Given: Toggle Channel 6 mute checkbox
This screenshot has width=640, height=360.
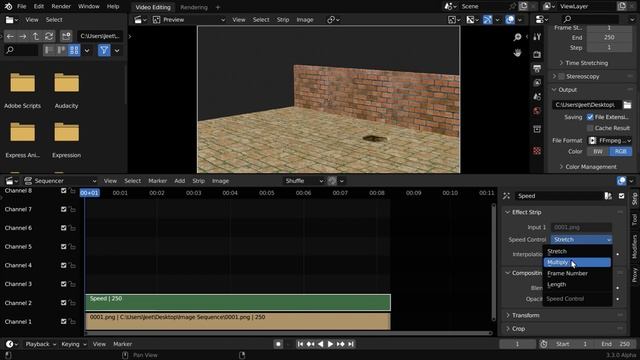Looking at the screenshot, I should pos(64,228).
